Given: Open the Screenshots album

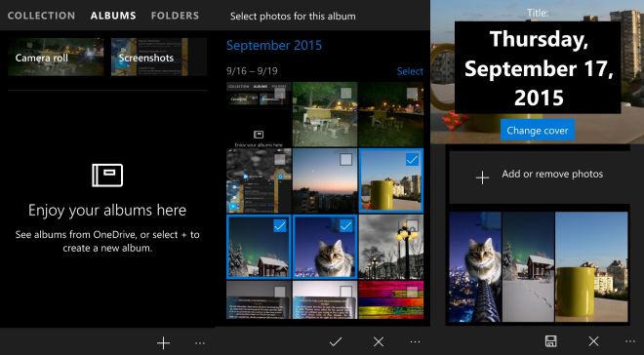Looking at the screenshot, I should tap(159, 57).
